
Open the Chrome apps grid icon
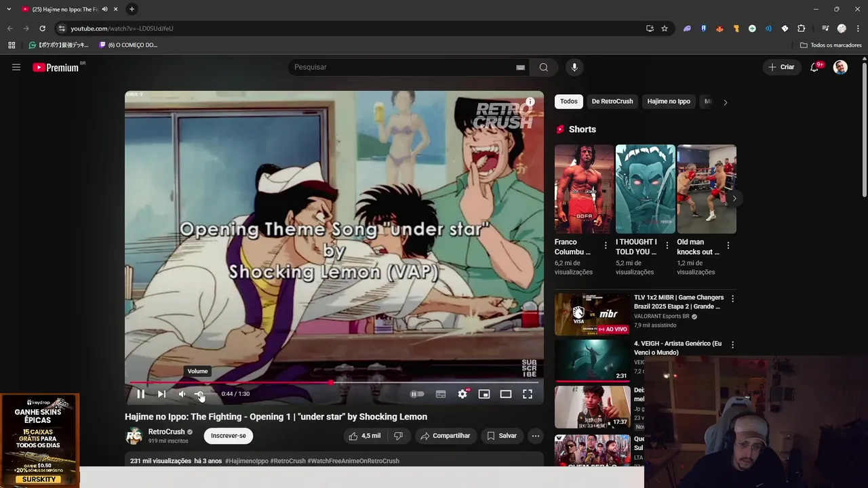[12, 45]
